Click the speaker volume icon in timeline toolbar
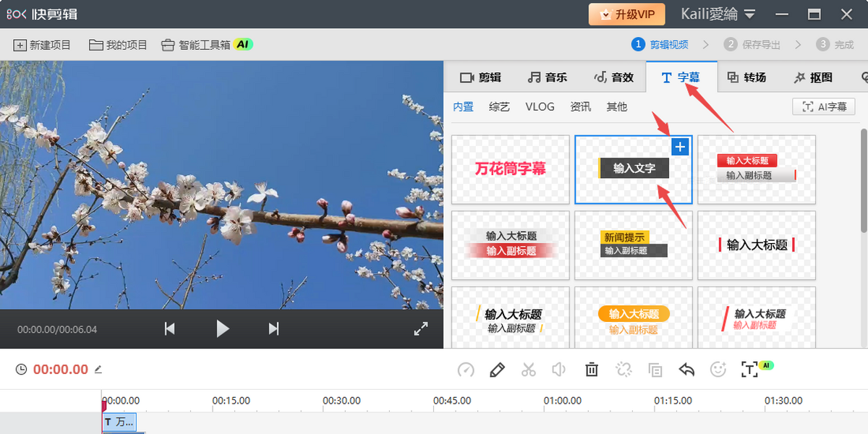 point(558,370)
